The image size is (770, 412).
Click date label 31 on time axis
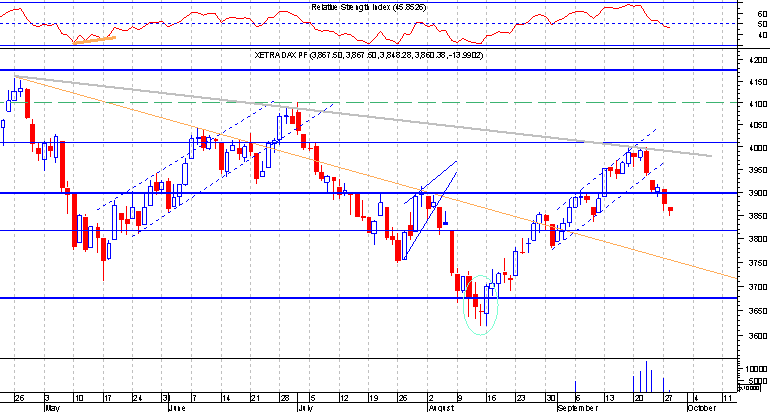165,398
